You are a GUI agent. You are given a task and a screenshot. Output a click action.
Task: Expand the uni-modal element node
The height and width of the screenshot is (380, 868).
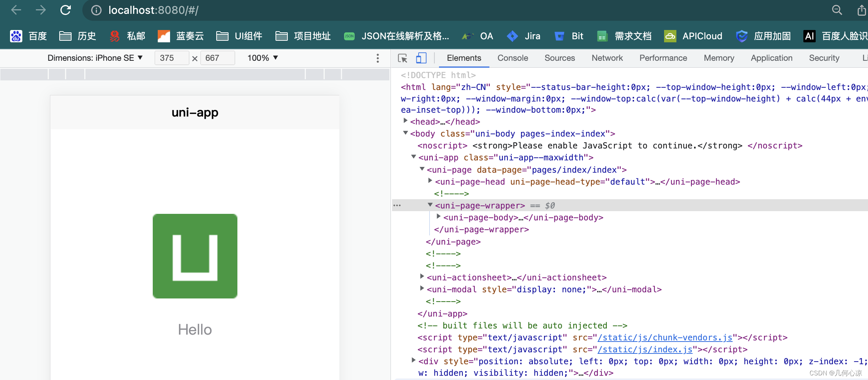[x=422, y=288]
